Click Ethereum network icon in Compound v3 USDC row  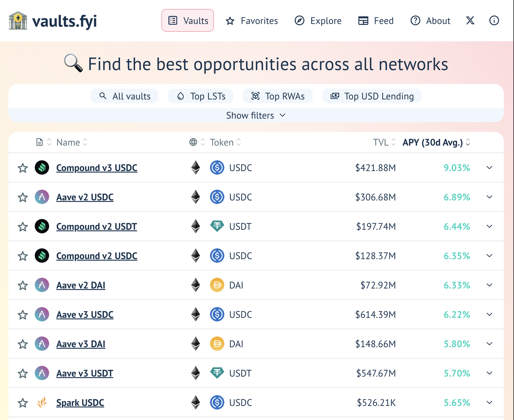[196, 167]
